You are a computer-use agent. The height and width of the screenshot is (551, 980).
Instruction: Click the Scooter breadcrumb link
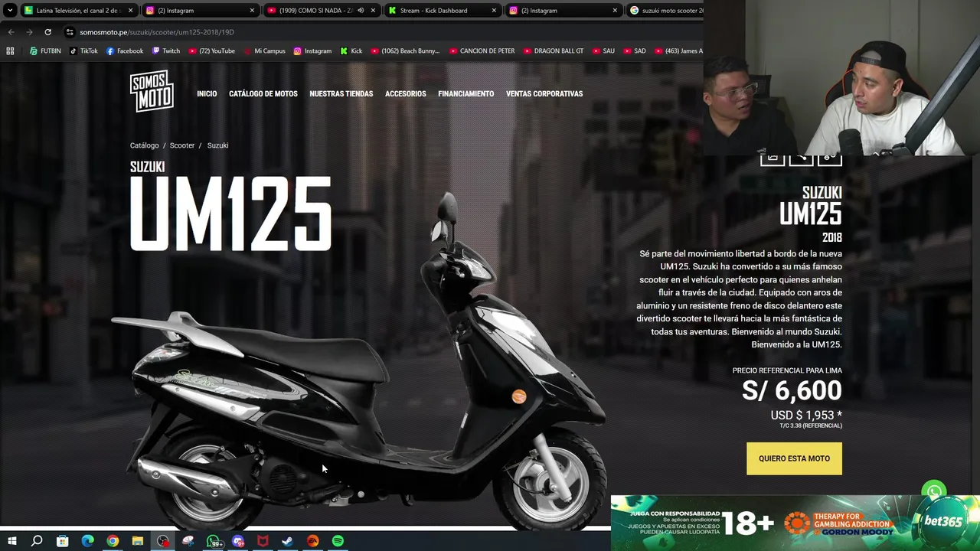(182, 145)
